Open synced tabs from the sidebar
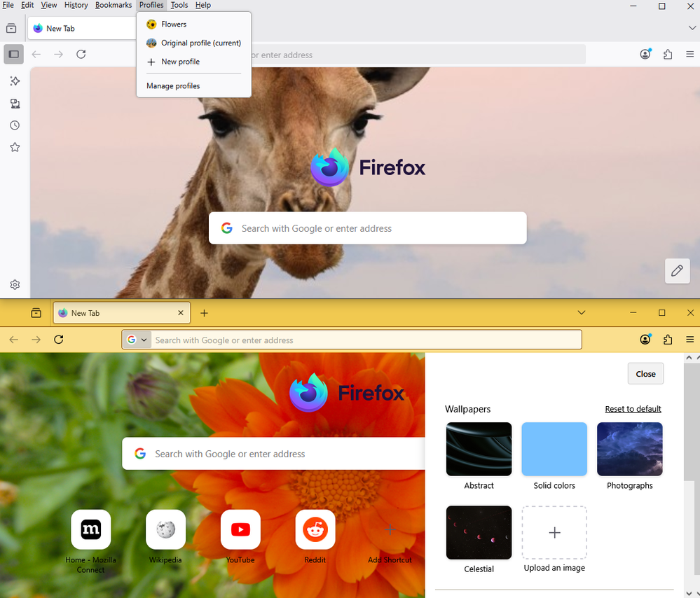Image resolution: width=700 pixels, height=598 pixels. [15, 104]
